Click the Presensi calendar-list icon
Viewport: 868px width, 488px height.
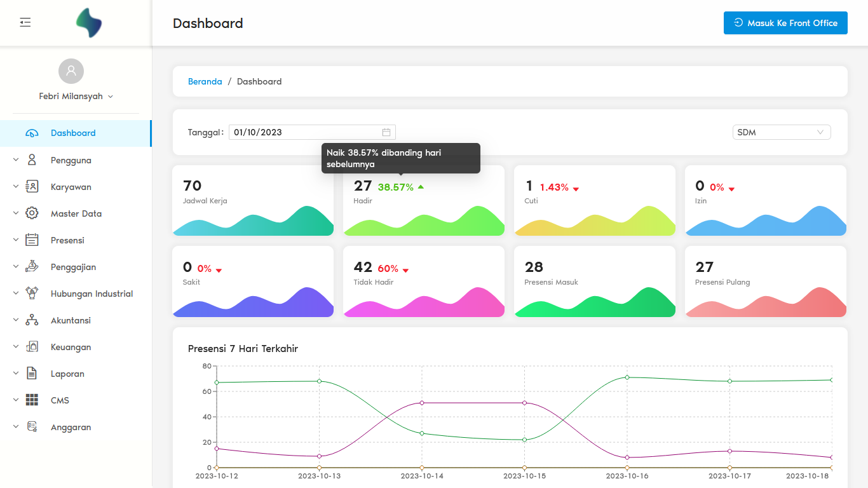(x=32, y=240)
